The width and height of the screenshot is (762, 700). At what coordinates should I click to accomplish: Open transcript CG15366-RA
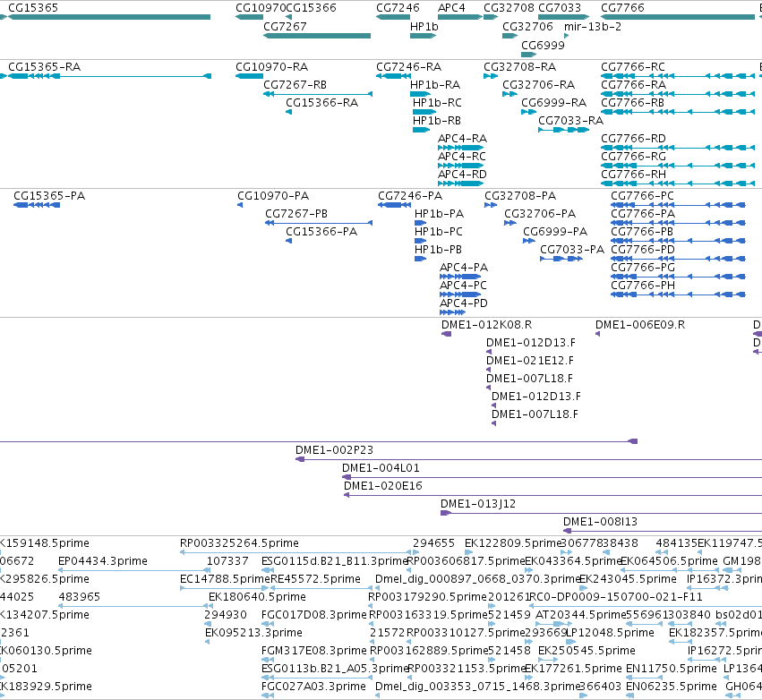click(288, 112)
